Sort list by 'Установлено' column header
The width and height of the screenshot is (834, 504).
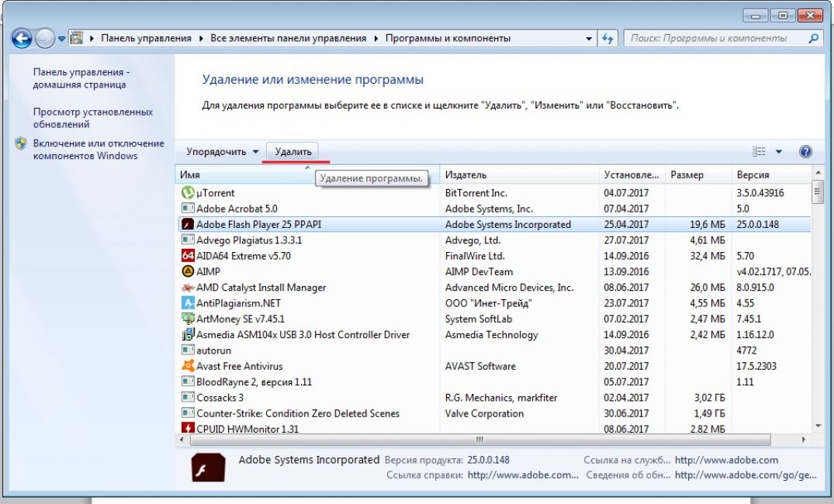coord(632,175)
